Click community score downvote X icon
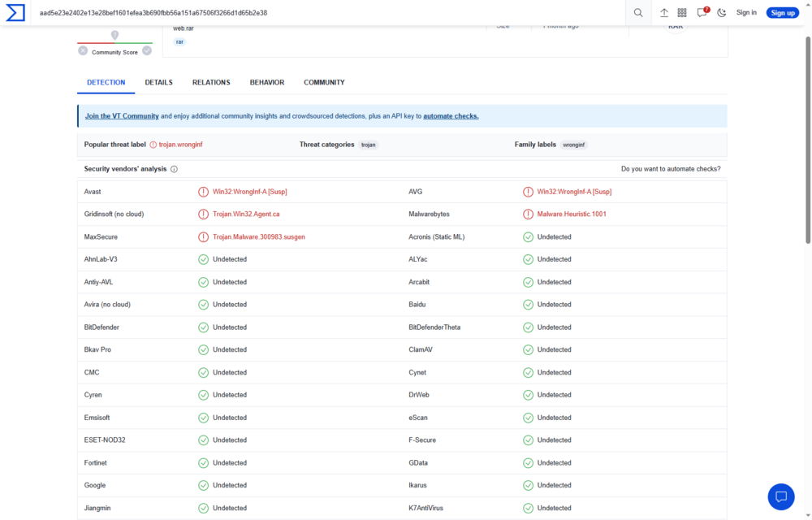The height and width of the screenshot is (520, 812). tap(83, 50)
